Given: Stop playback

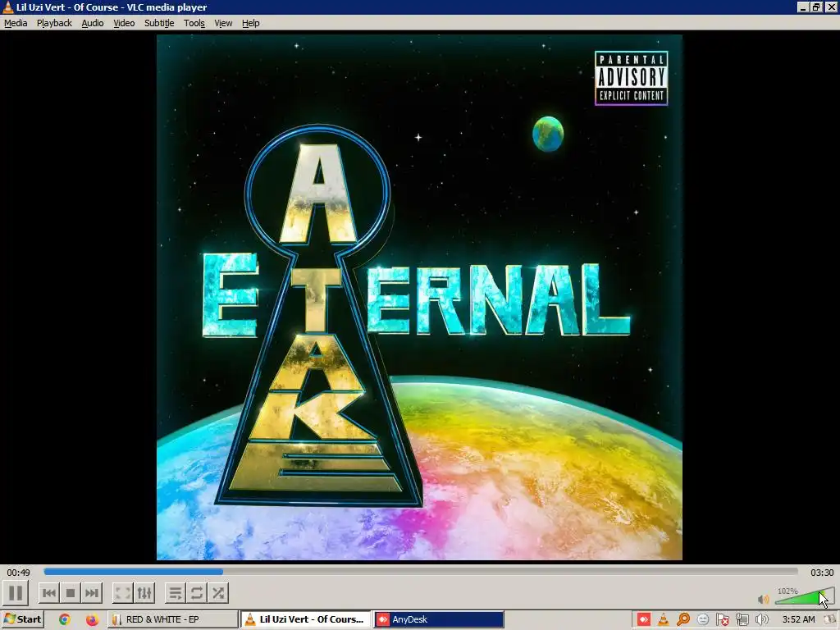Looking at the screenshot, I should (x=71, y=593).
